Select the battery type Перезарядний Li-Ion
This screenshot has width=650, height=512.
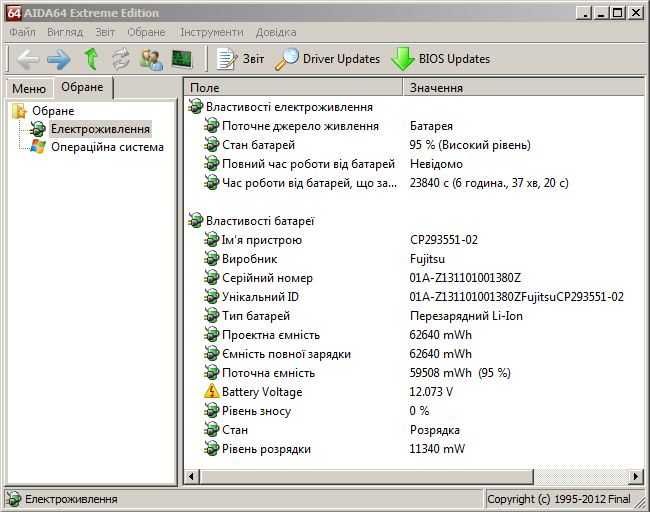(466, 316)
